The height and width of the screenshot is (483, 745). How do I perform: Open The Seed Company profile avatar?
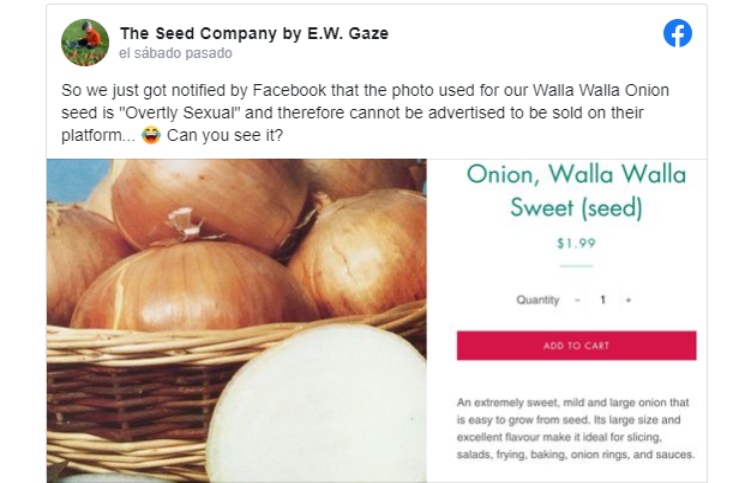click(85, 42)
